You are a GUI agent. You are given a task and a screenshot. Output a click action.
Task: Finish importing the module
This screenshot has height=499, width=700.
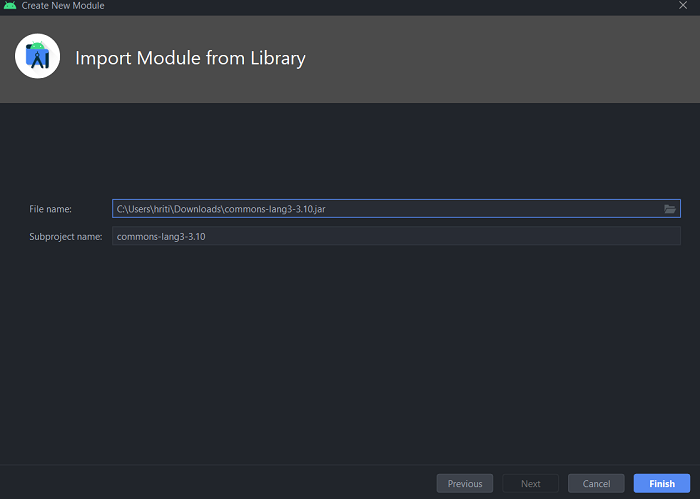click(x=661, y=484)
